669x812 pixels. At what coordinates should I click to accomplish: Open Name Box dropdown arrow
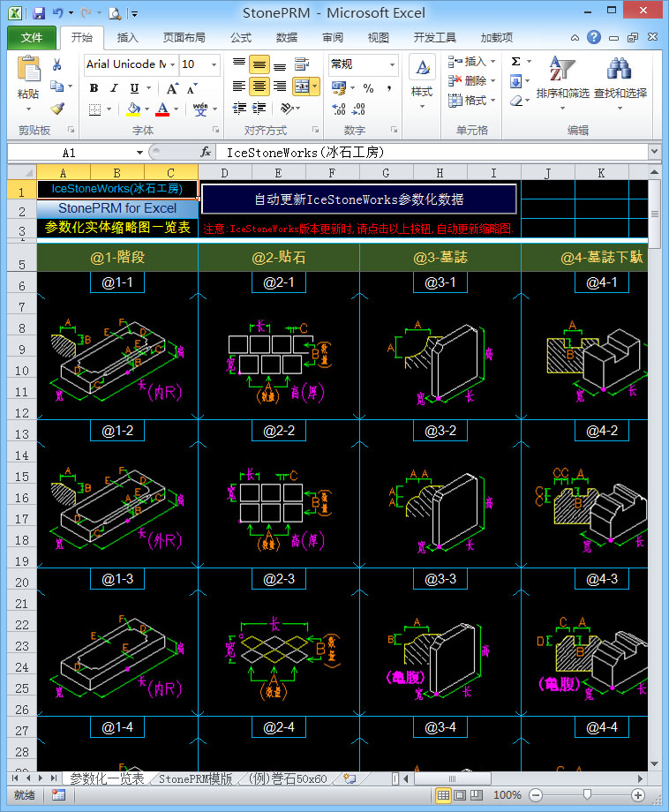tap(139, 152)
